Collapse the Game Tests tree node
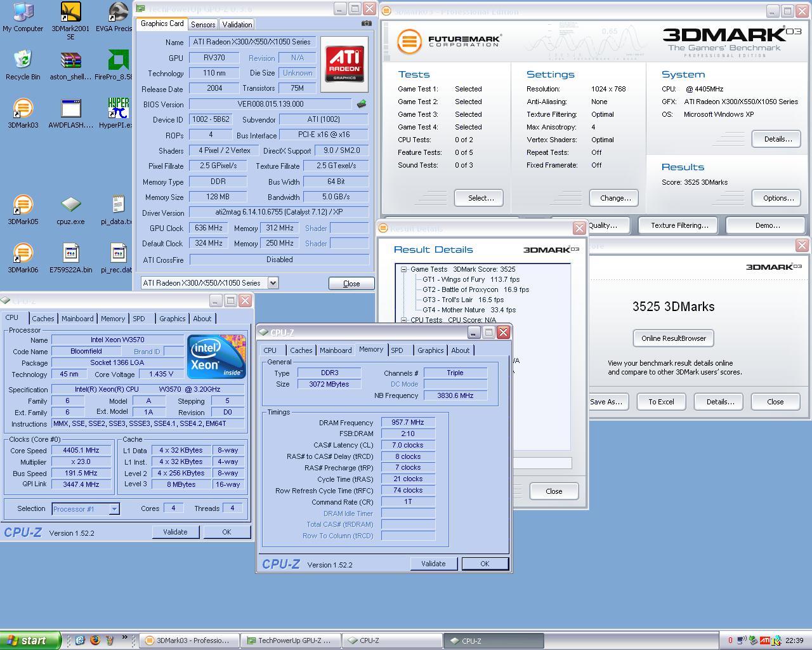The width and height of the screenshot is (812, 650). tap(403, 269)
